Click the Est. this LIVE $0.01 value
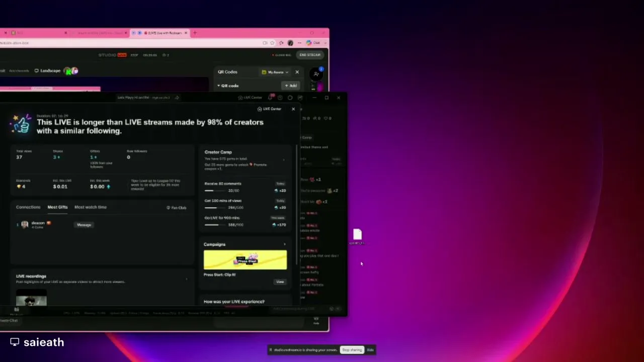Viewport: 644px width, 362px height. 60,187
